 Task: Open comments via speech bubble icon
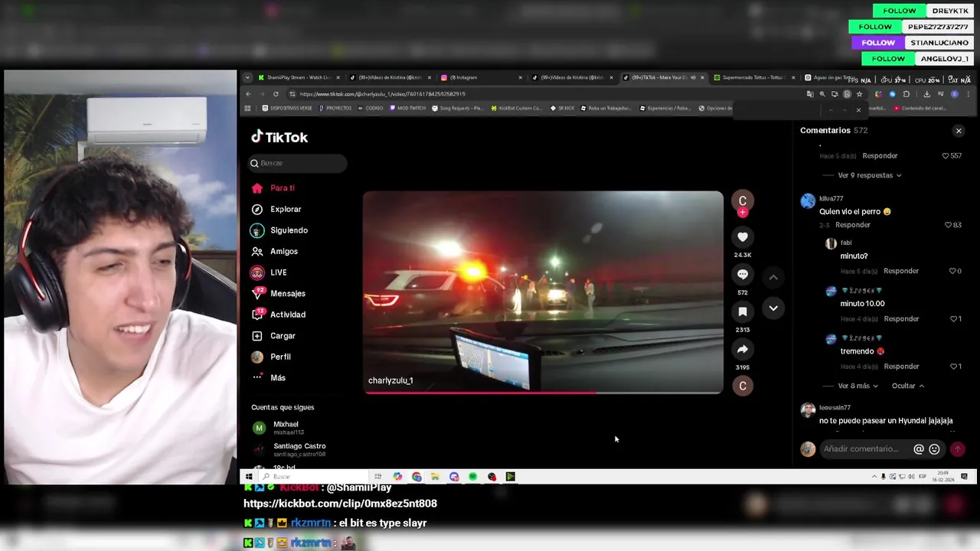click(742, 274)
